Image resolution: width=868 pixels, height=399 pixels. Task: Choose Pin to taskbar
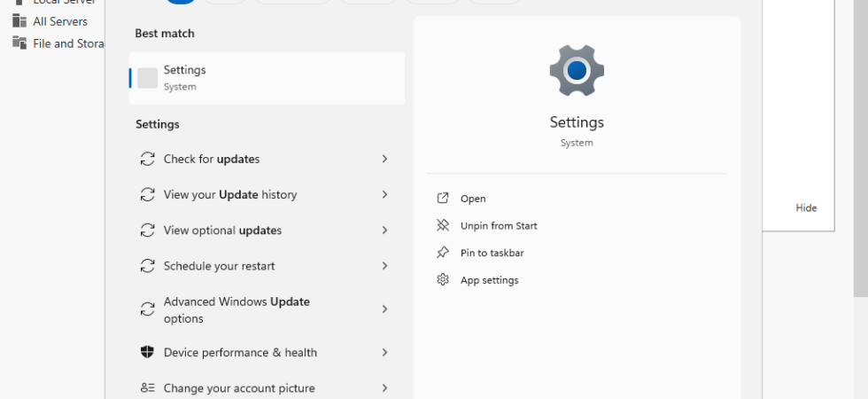tap(492, 253)
